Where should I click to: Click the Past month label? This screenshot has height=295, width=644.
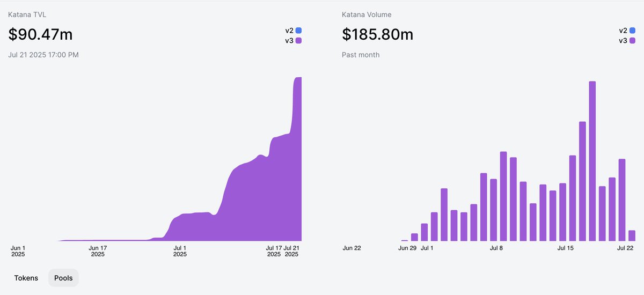point(361,55)
